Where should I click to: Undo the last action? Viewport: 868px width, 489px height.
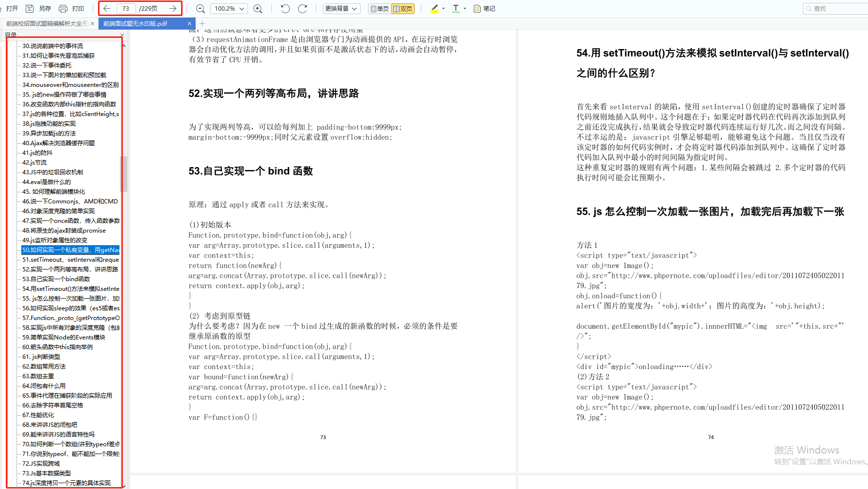(x=285, y=8)
